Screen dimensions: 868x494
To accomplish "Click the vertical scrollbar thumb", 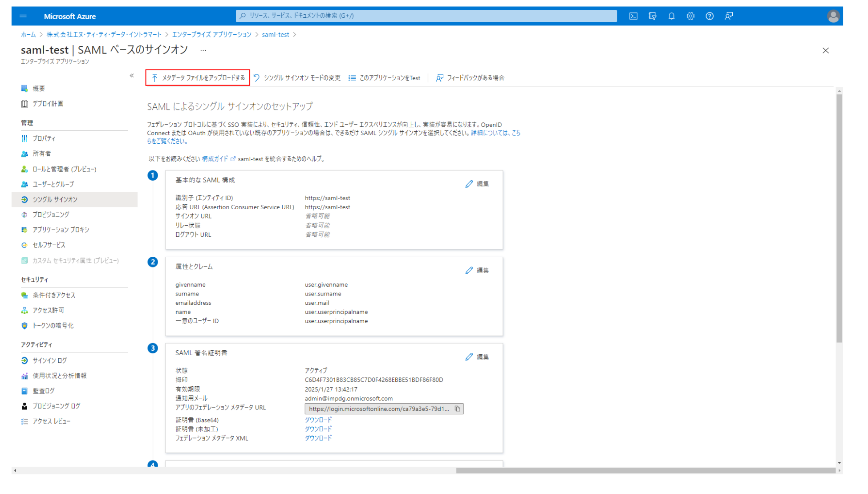I will pos(839,218).
